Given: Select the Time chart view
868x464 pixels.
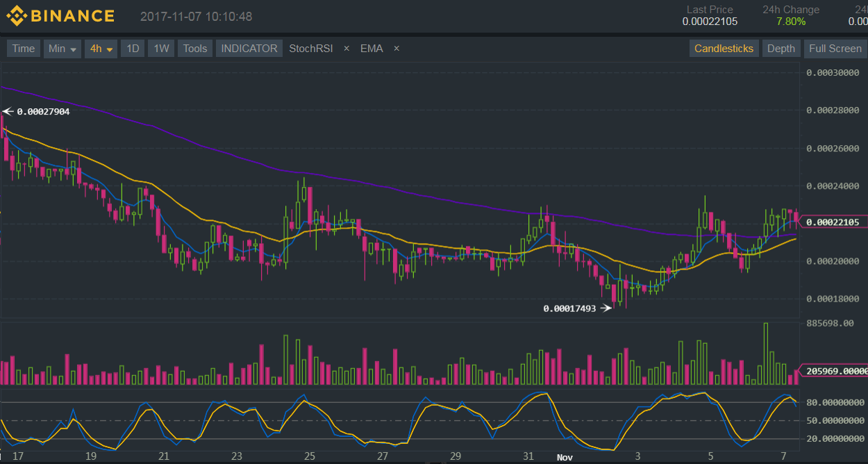Looking at the screenshot, I should 23,49.
